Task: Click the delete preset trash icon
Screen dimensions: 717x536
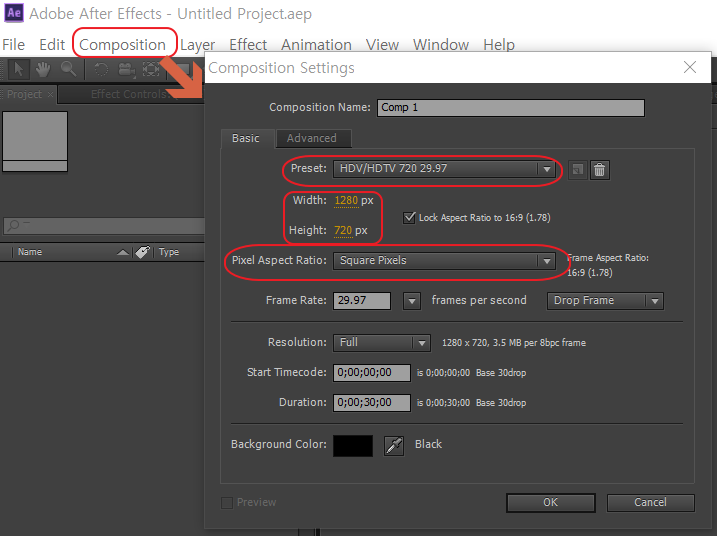Action: tap(599, 170)
